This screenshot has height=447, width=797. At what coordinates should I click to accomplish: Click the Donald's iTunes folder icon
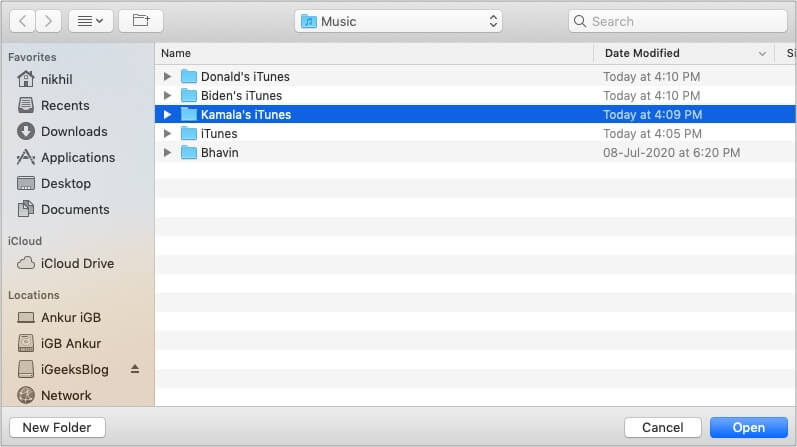(189, 76)
